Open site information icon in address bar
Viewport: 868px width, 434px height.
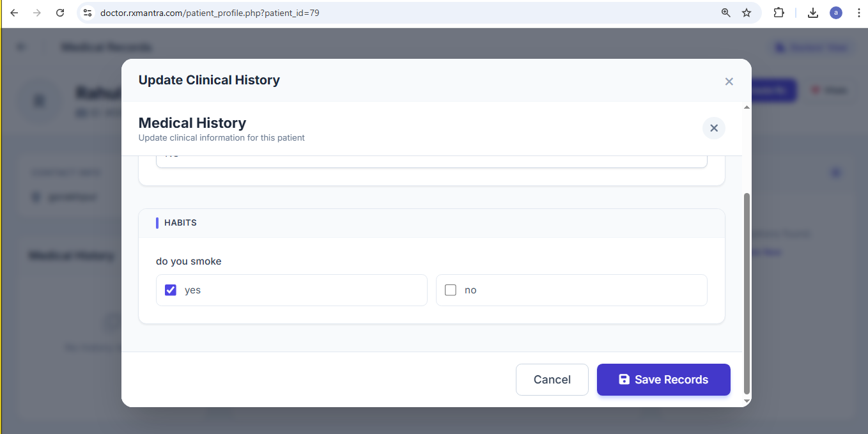click(x=88, y=13)
